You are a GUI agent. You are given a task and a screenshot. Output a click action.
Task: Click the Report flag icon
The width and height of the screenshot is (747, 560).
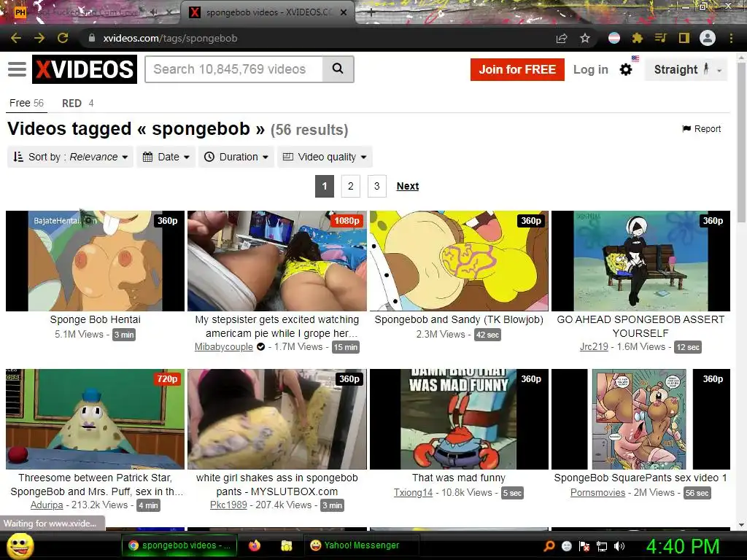tap(686, 128)
